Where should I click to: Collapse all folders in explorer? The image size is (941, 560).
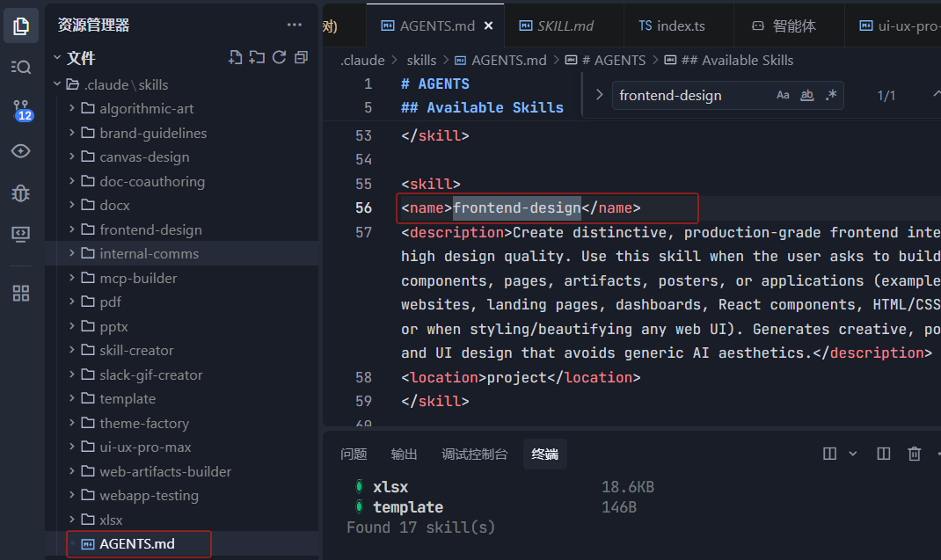(x=301, y=58)
